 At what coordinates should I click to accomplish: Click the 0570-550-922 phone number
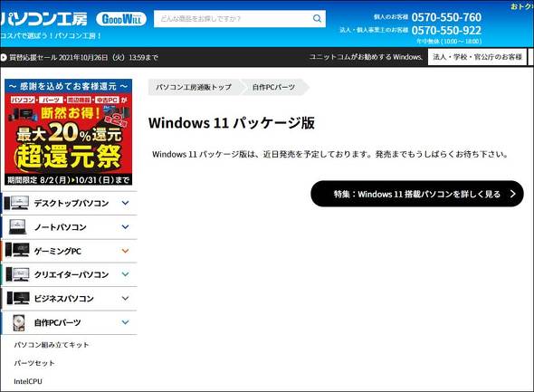tap(446, 30)
